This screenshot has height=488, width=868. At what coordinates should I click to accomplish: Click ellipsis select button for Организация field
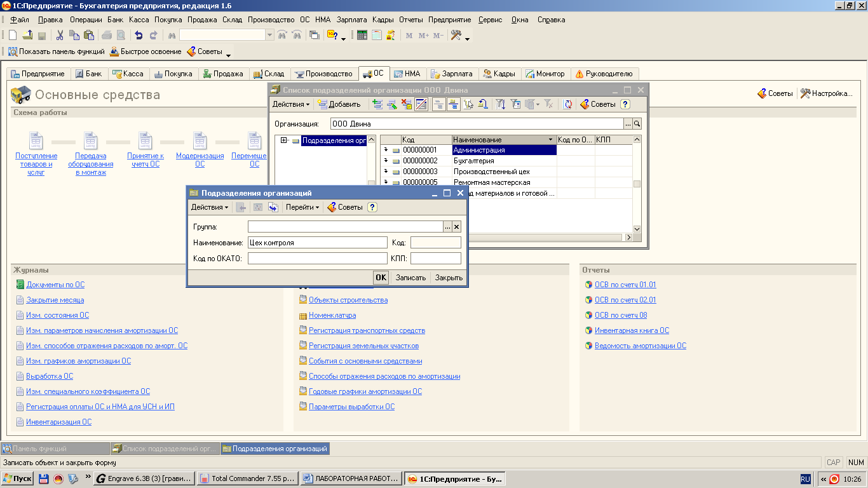tap(628, 124)
